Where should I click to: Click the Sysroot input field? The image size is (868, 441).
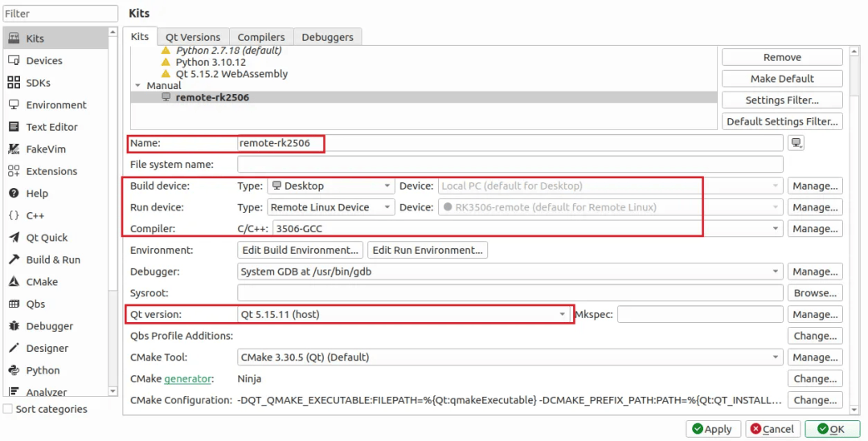click(x=510, y=293)
